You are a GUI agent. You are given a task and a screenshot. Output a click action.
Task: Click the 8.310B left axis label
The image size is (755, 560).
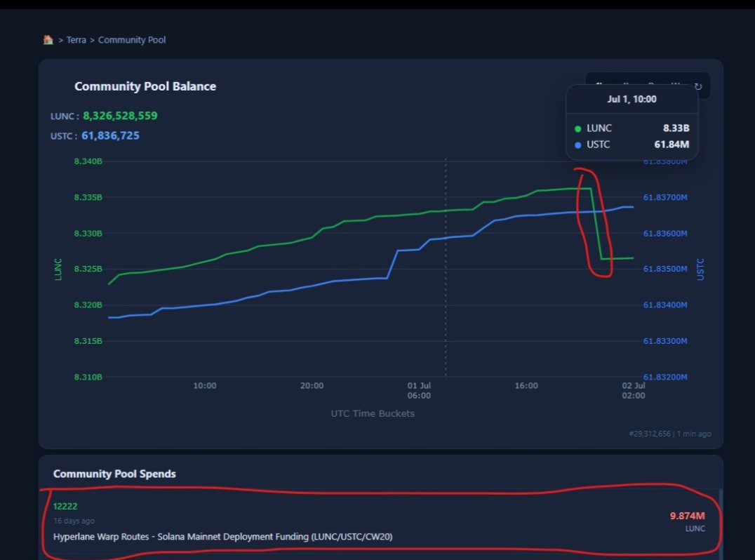88,377
